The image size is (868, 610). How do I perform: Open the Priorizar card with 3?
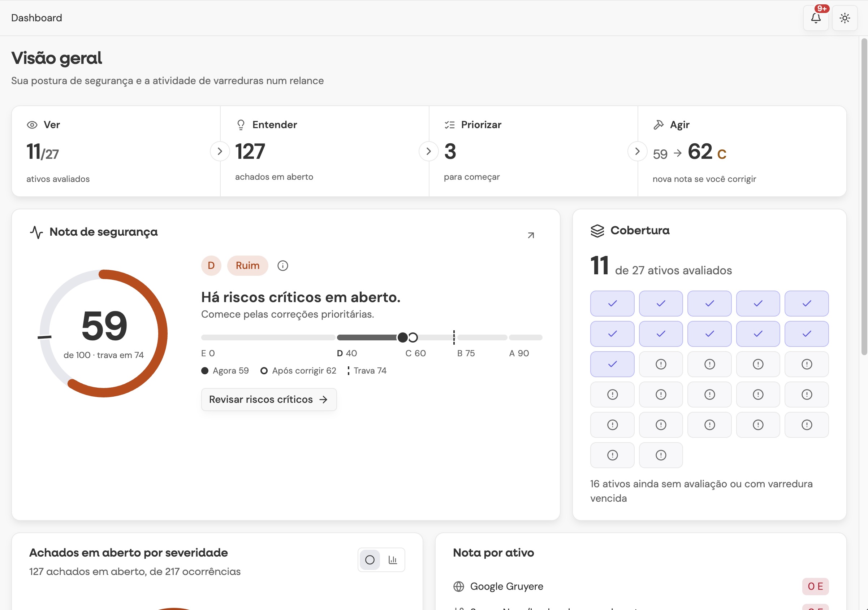click(x=534, y=151)
